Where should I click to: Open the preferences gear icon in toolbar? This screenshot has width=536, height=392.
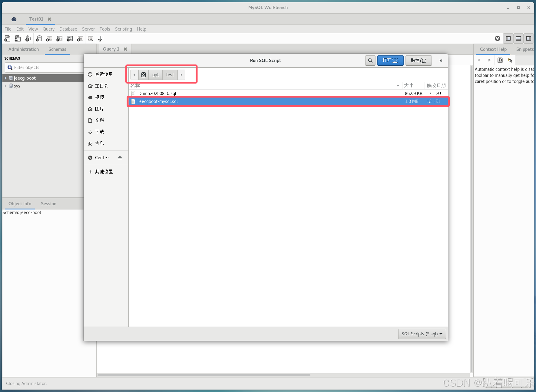(498, 38)
